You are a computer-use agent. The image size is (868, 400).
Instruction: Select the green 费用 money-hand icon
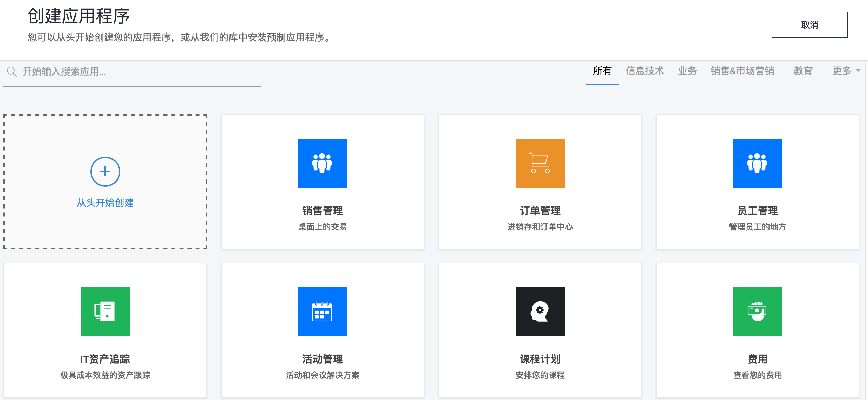pos(758,311)
